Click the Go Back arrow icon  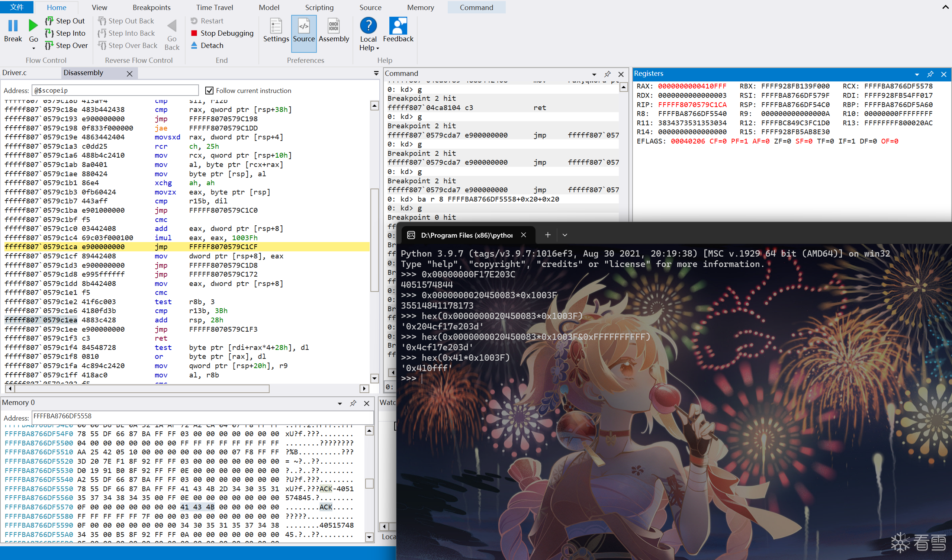tap(172, 26)
